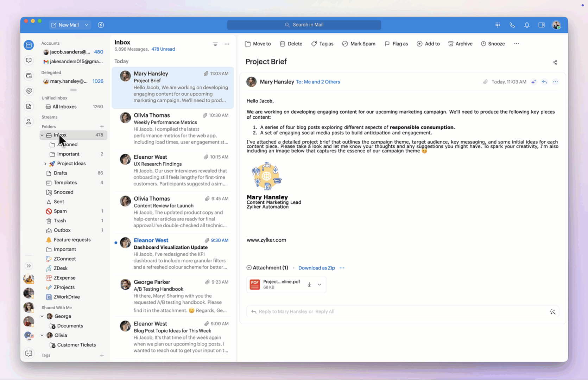
Task: Click Tag as in the toolbar
Action: (322, 44)
